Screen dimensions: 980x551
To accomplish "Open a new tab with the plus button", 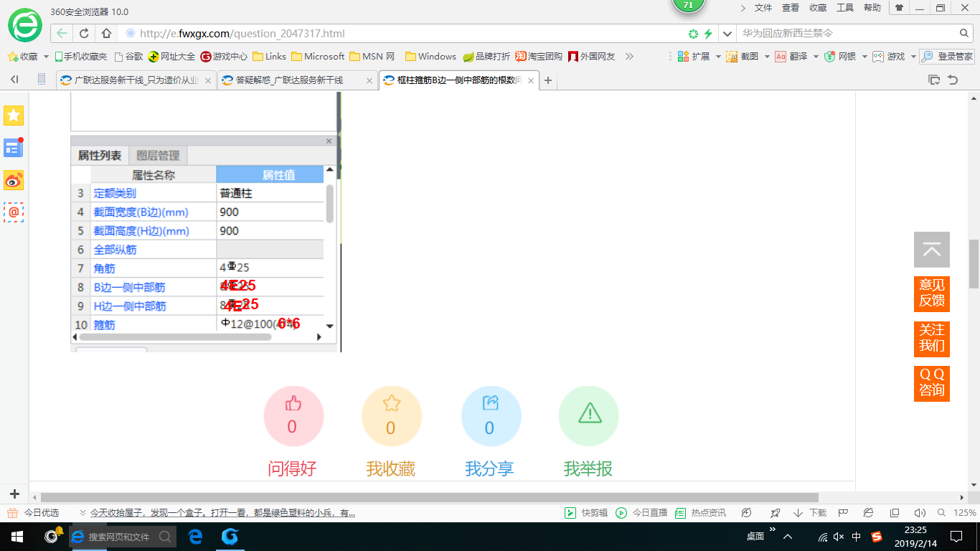I will pyautogui.click(x=548, y=80).
